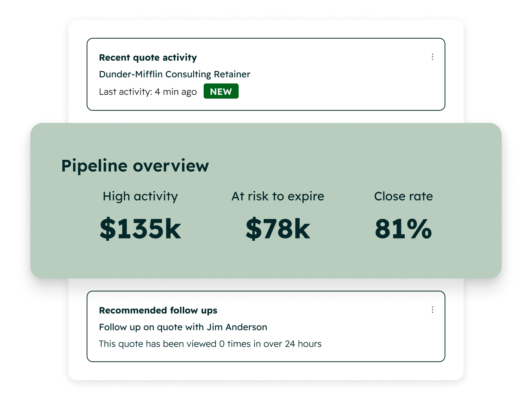Click the 81% close rate value
532x399 pixels.
(404, 229)
